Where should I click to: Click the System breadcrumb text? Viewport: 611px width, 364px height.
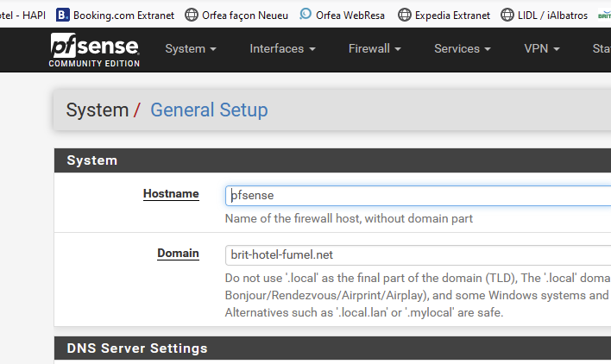(x=98, y=110)
